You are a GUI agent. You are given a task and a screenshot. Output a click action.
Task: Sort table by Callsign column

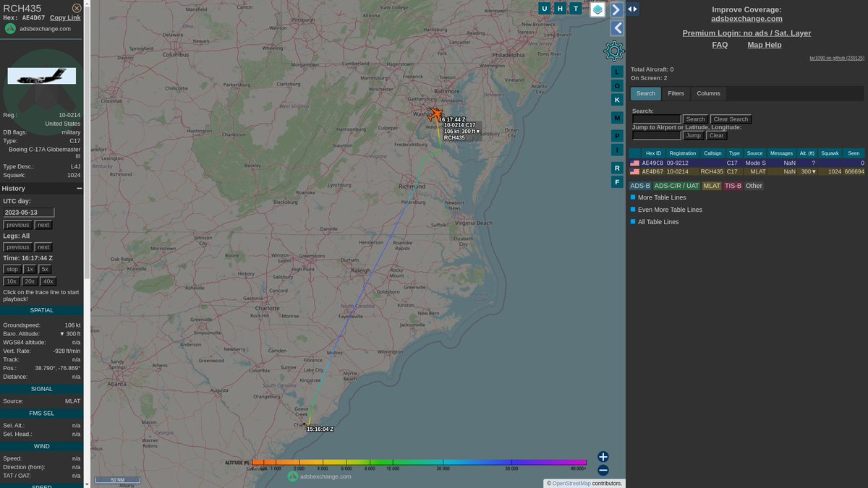pos(712,153)
